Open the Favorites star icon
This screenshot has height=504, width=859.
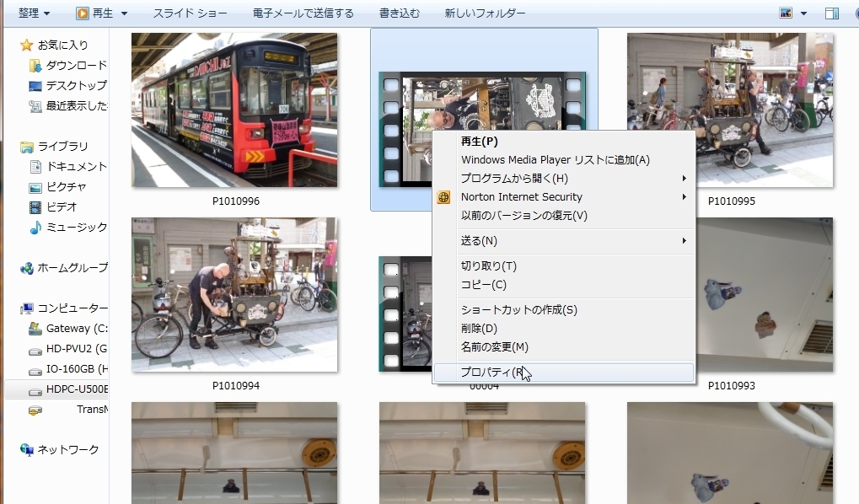pos(26,45)
